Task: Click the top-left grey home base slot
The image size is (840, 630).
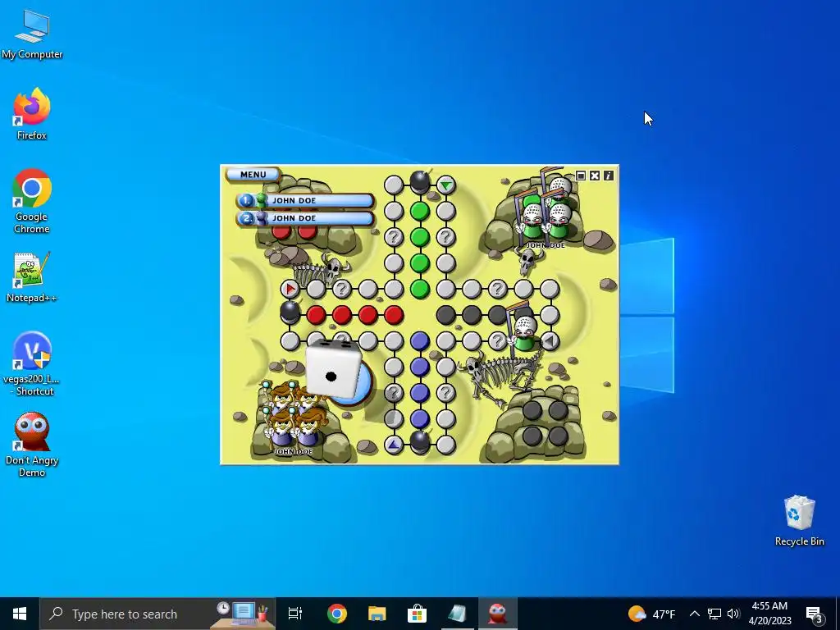Action: pos(532,411)
